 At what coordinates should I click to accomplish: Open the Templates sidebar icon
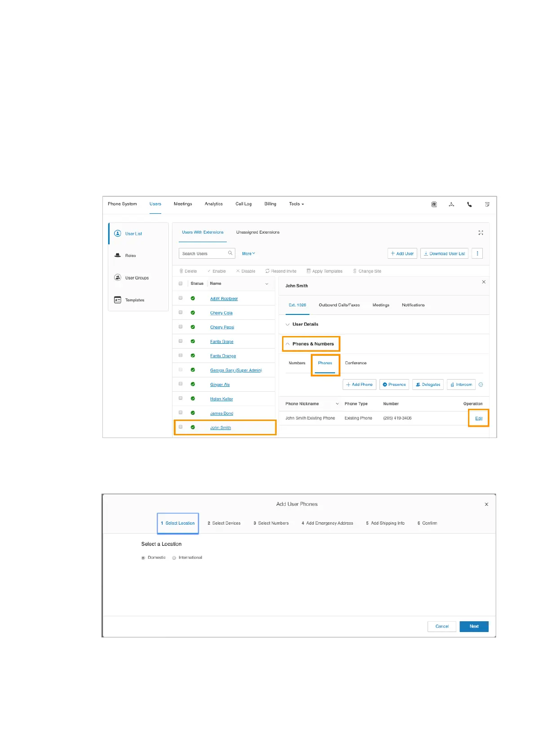pos(118,300)
